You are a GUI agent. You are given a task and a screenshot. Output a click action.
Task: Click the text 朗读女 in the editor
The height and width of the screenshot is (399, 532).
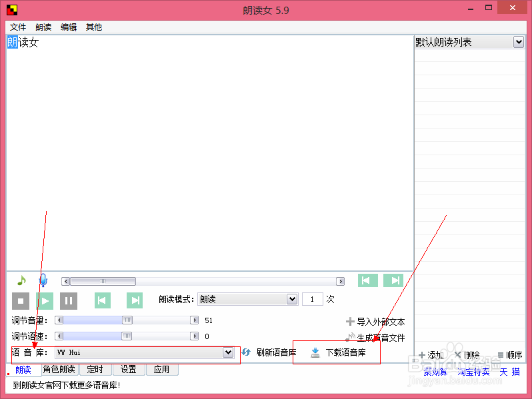(23, 43)
